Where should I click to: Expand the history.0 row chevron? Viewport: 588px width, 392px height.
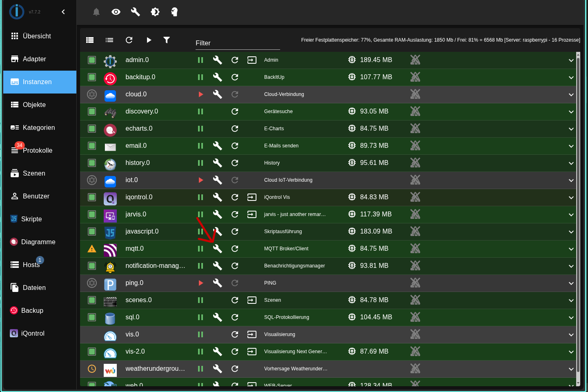coord(571,163)
